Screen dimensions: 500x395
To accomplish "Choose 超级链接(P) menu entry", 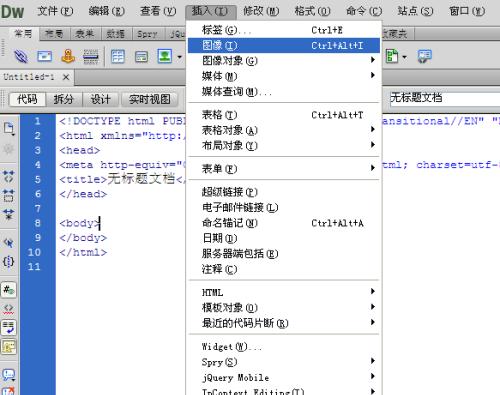I will coord(284,192).
